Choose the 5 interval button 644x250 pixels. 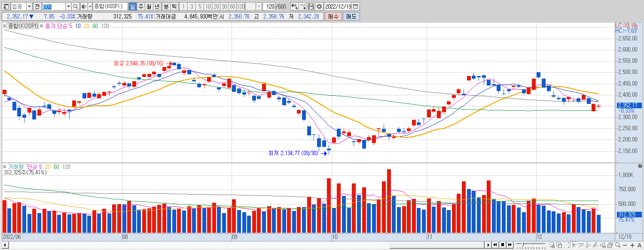pyautogui.click(x=200, y=6)
